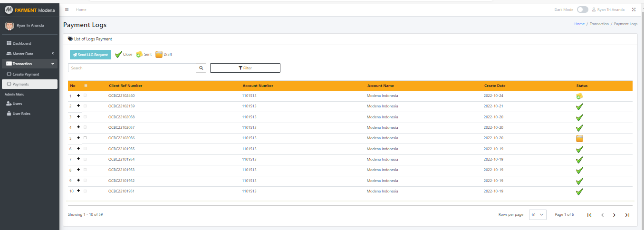Toggle the Dark Mode switch
Image resolution: width=644 pixels, height=230 pixels.
pyautogui.click(x=582, y=10)
